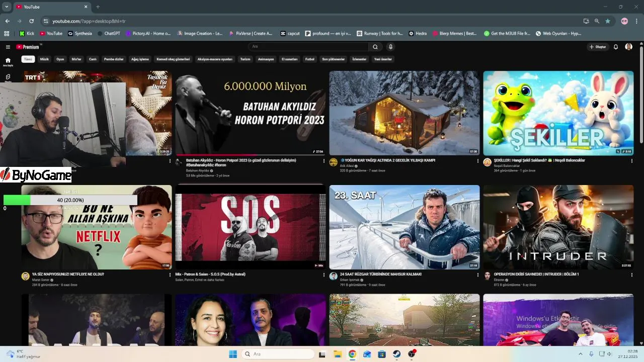This screenshot has width=644, height=362.
Task: Click the Neşeli Baloncuklar channel avatar
Action: (x=487, y=162)
